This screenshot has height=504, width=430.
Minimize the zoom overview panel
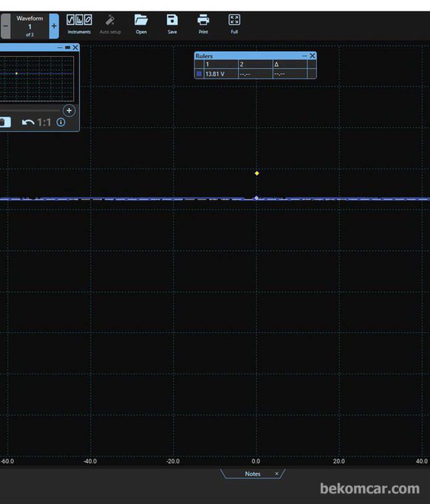(x=60, y=48)
